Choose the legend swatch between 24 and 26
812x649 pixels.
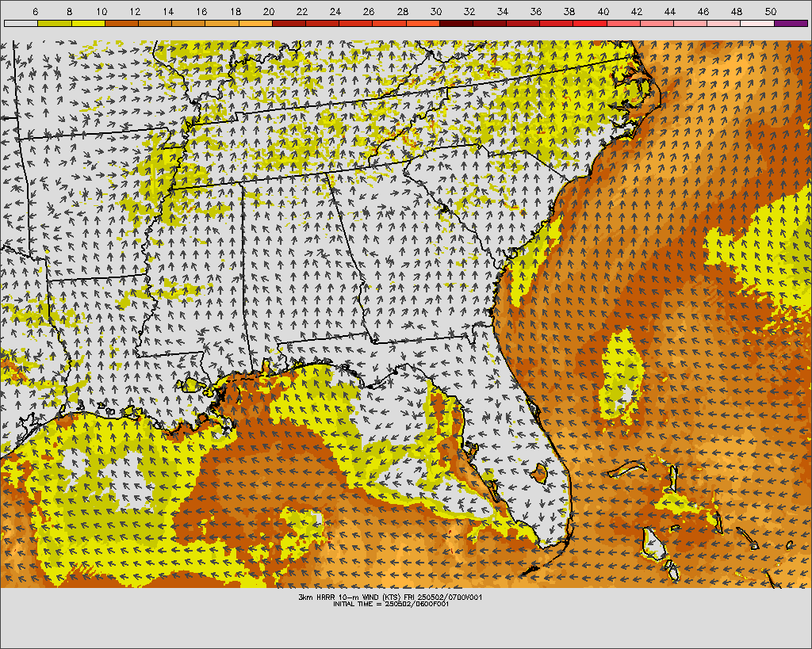pos(356,23)
